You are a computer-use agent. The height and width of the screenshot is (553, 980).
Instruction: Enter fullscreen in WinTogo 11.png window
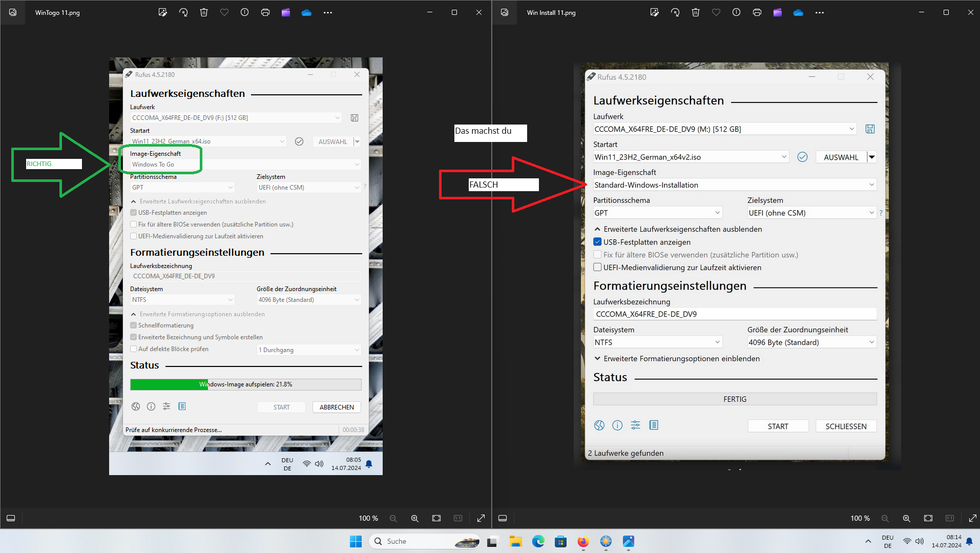tap(481, 518)
